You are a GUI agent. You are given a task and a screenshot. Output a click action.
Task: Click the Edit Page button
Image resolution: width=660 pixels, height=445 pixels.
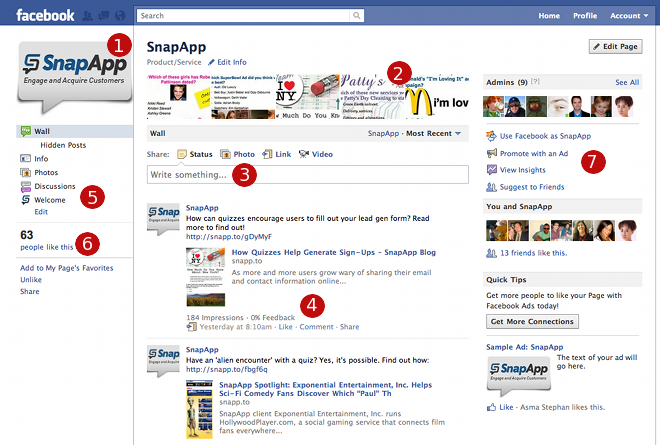click(615, 46)
